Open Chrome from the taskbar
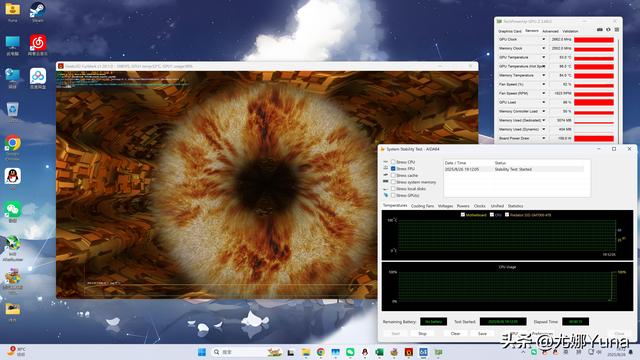 321,352
